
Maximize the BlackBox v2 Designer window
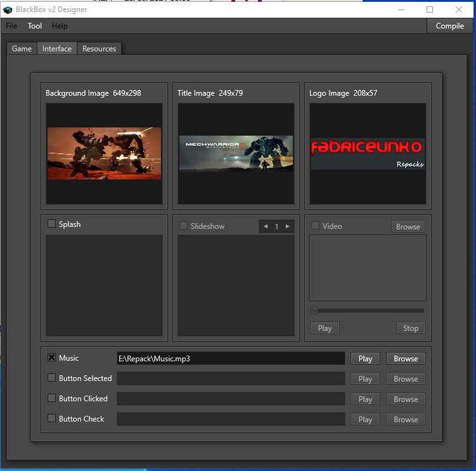pos(430,10)
